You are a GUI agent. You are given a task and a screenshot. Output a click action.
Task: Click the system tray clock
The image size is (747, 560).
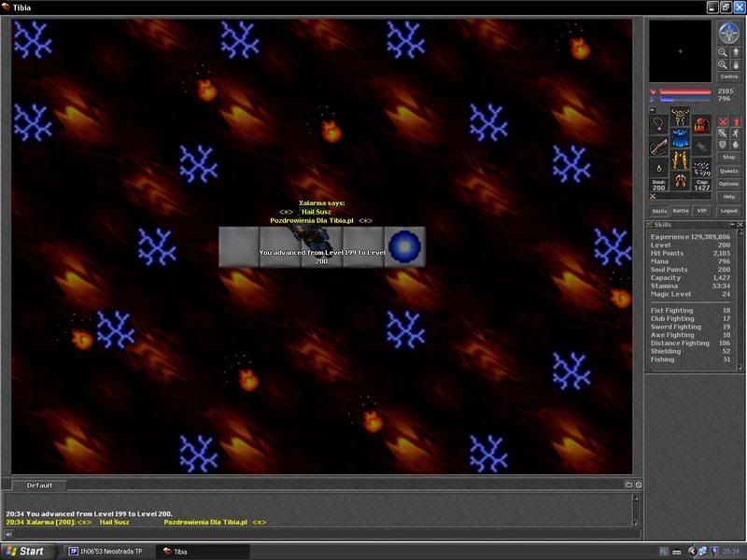point(730,552)
